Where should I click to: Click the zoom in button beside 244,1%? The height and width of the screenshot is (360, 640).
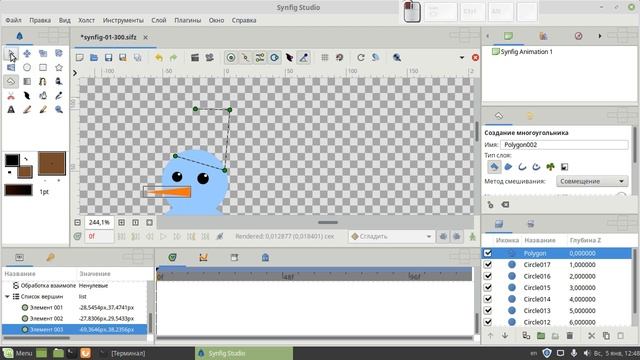121,222
